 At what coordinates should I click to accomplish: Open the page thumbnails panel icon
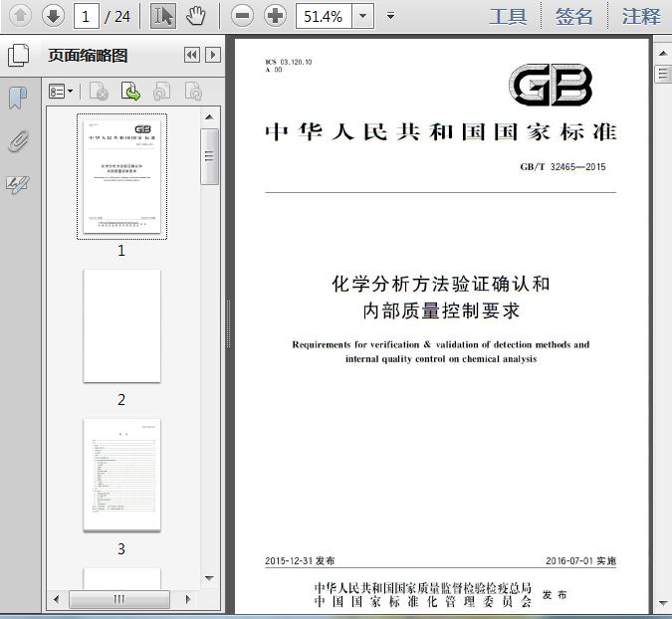pos(19,56)
